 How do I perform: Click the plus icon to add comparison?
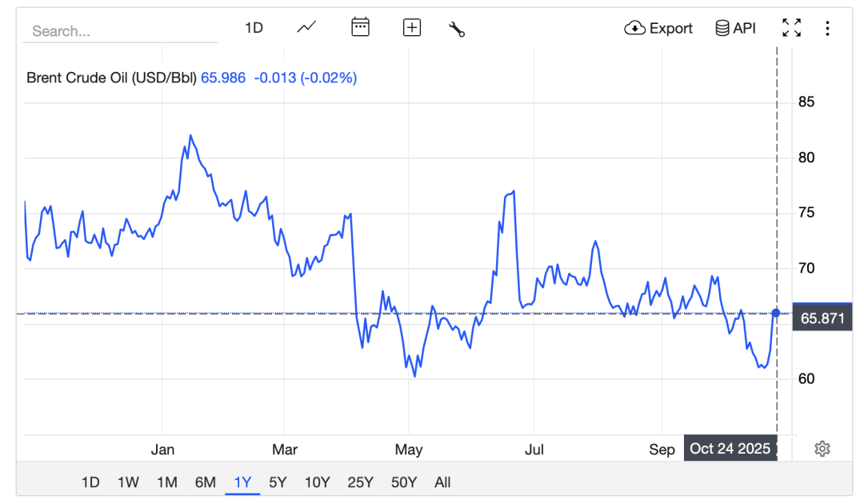[412, 28]
